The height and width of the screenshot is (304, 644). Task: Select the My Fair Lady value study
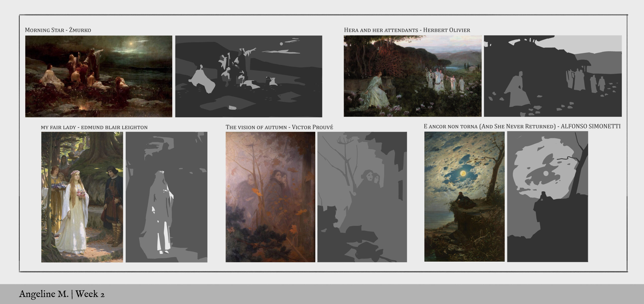point(167,197)
